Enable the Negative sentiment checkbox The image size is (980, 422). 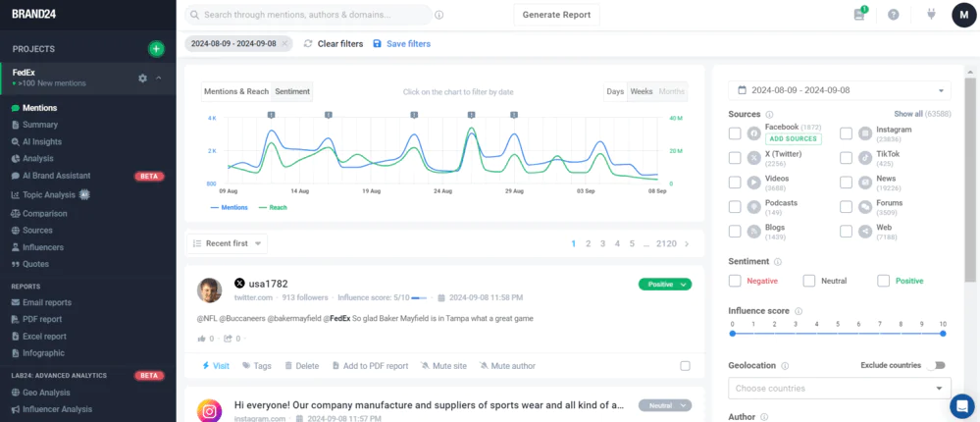coord(735,281)
